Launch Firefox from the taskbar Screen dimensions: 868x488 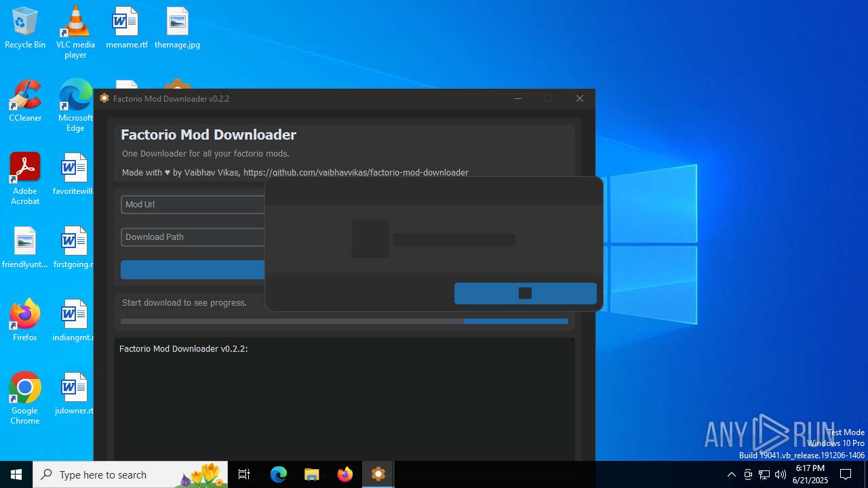click(344, 474)
